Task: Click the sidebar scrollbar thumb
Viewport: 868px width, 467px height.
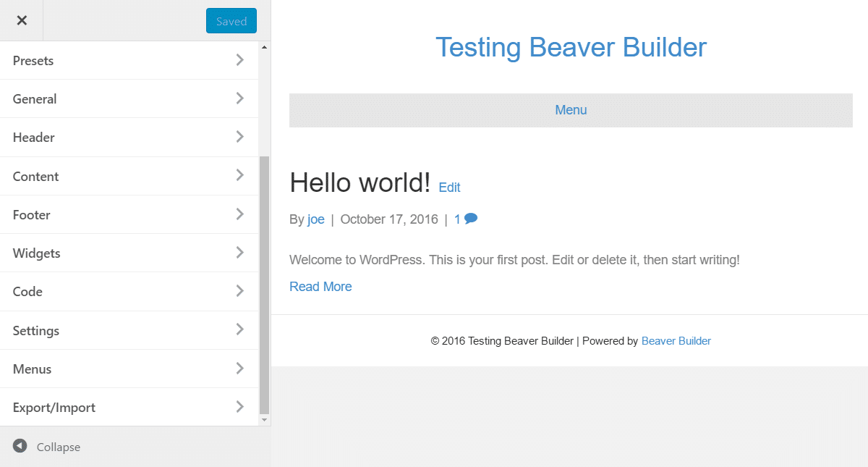Action: pyautogui.click(x=264, y=285)
